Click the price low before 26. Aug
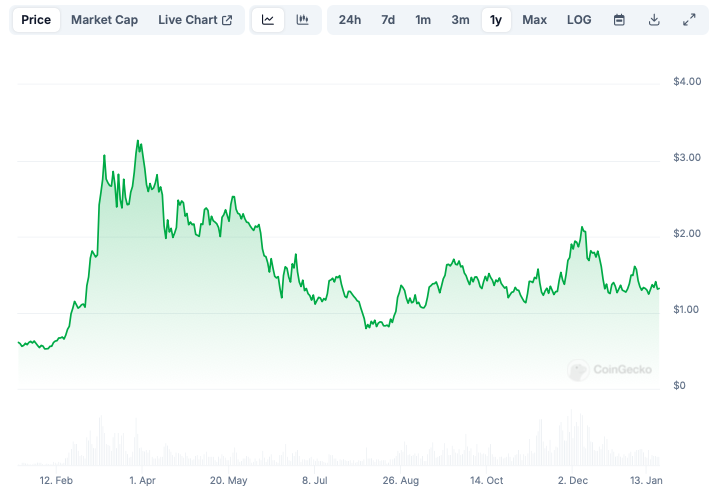Viewport: 719px width, 498px height. pos(366,328)
